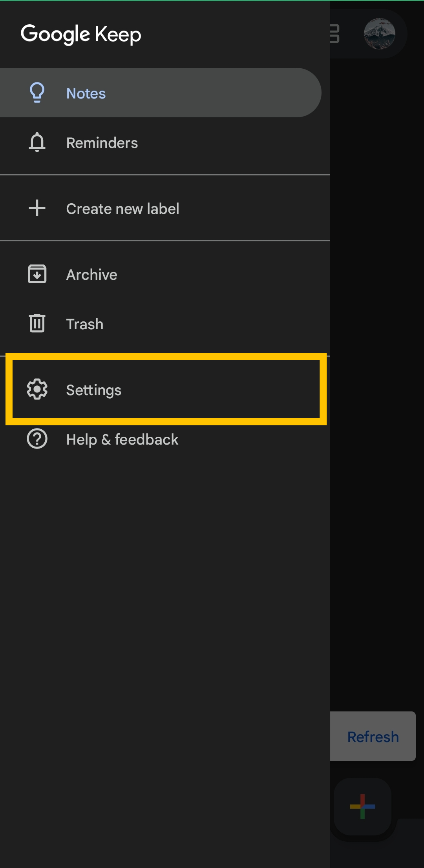This screenshot has height=868, width=424.
Task: Click the Trash bin icon
Action: coord(37,324)
